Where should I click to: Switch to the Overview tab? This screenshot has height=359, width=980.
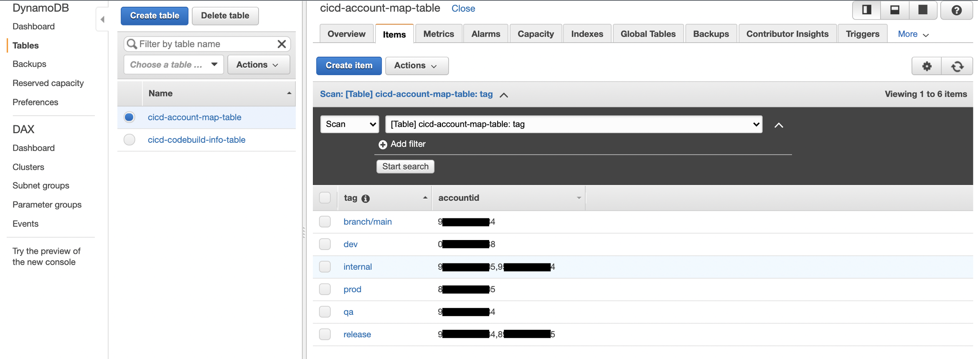tap(346, 34)
